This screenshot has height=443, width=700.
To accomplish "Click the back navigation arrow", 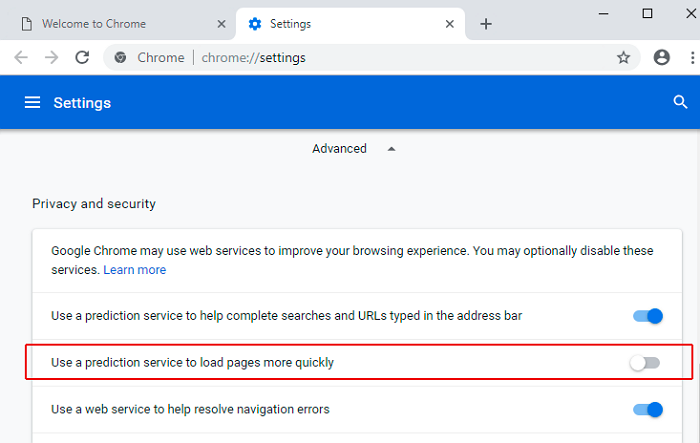I will 21,57.
